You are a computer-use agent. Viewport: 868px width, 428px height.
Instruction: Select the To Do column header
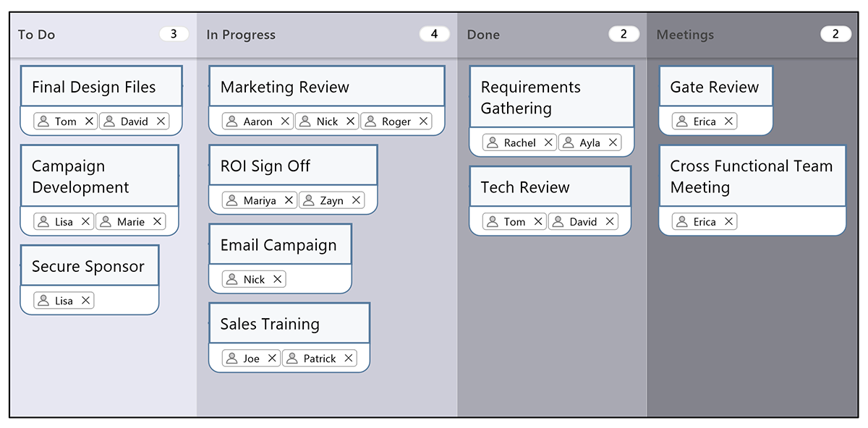[x=36, y=35]
